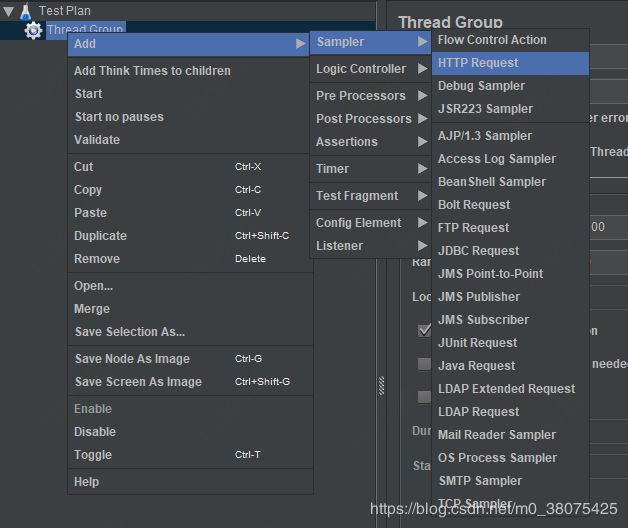Select FTP Request sampler
Screen dimensions: 628x528
[x=510, y=228]
